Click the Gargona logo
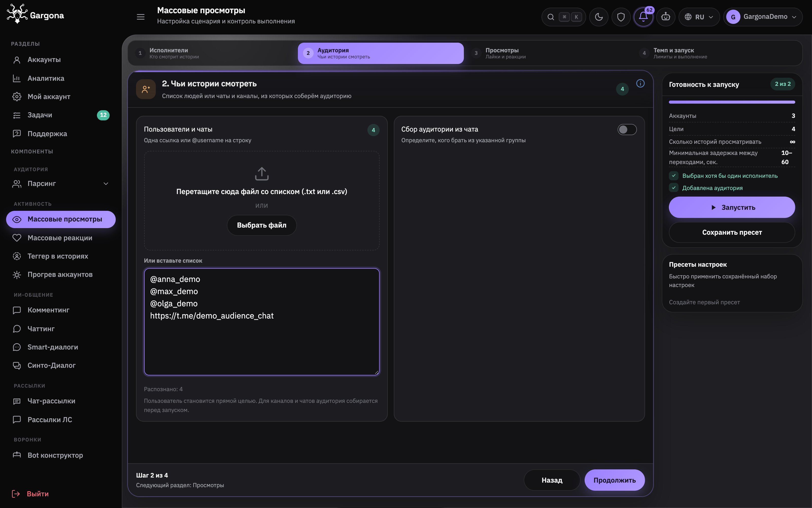The width and height of the screenshot is (812, 508). tap(35, 14)
